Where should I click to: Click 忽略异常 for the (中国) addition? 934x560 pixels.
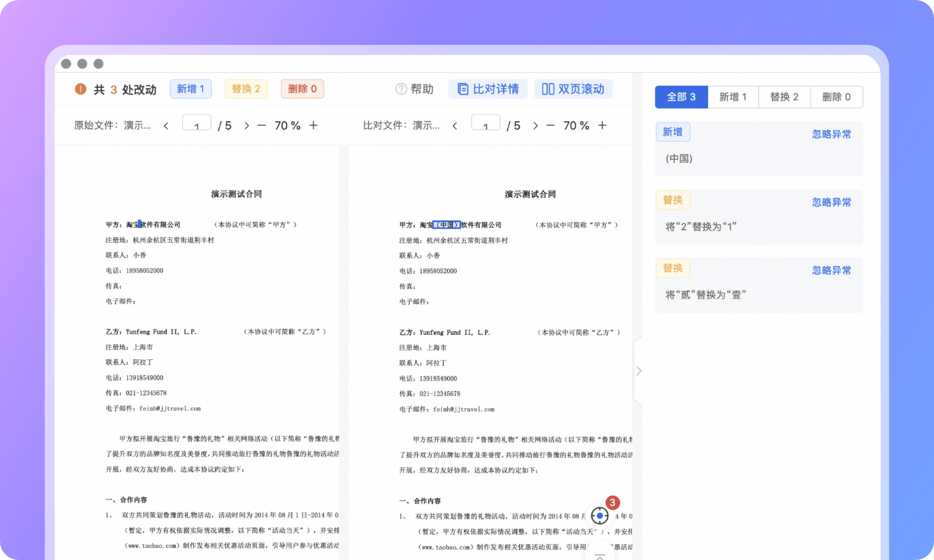[831, 134]
